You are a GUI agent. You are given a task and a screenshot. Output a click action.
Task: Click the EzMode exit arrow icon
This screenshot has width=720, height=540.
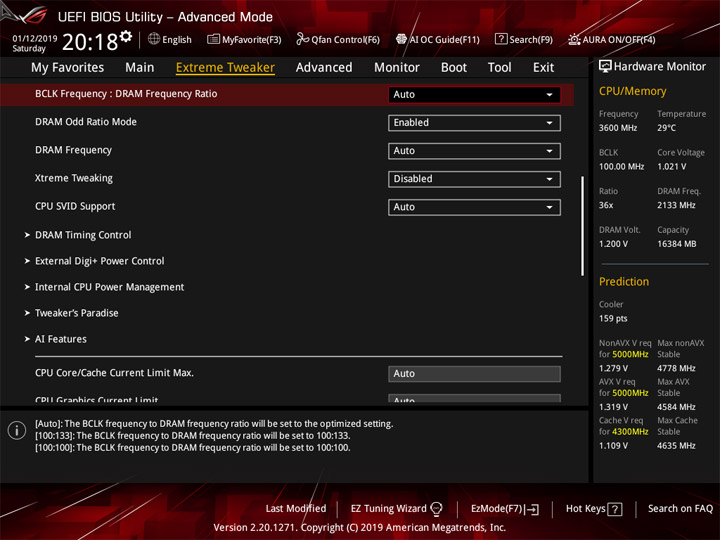(x=533, y=509)
